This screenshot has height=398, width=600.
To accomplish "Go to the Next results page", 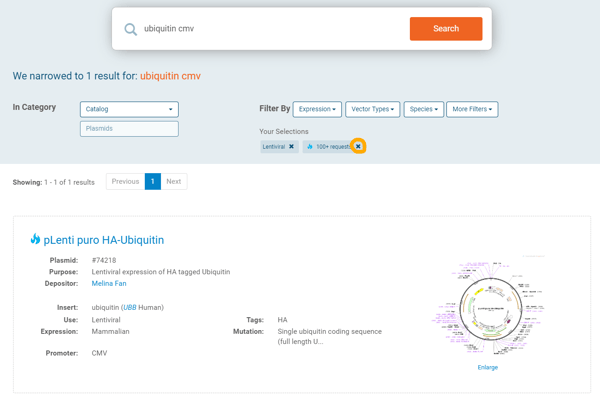I will pyautogui.click(x=174, y=181).
